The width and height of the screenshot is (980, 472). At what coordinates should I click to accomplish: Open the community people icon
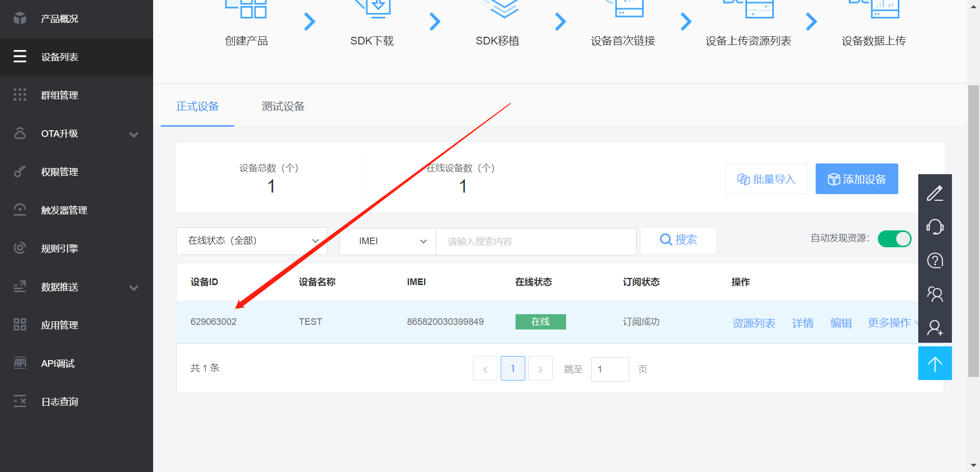pos(935,294)
